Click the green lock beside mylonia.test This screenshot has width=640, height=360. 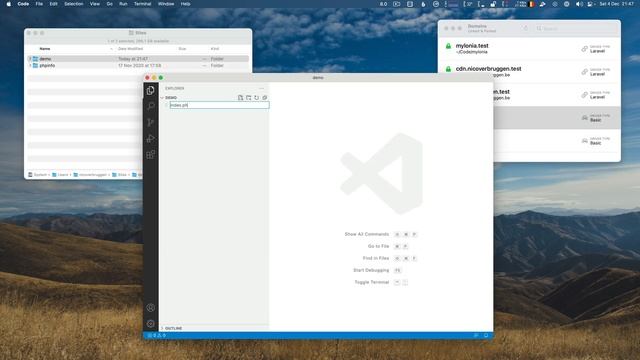click(448, 46)
